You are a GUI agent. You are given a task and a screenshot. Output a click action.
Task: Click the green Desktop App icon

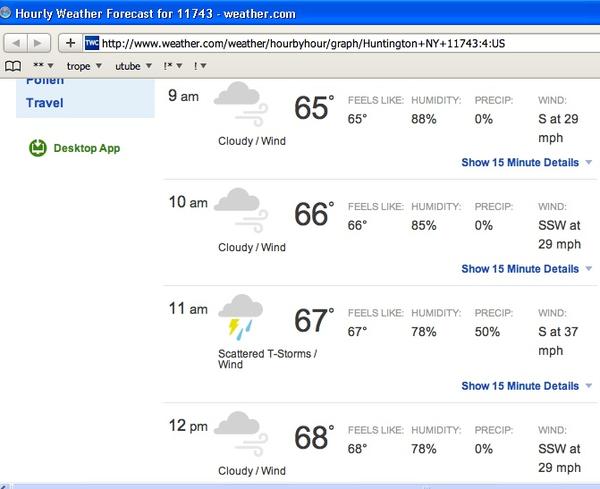[x=38, y=148]
